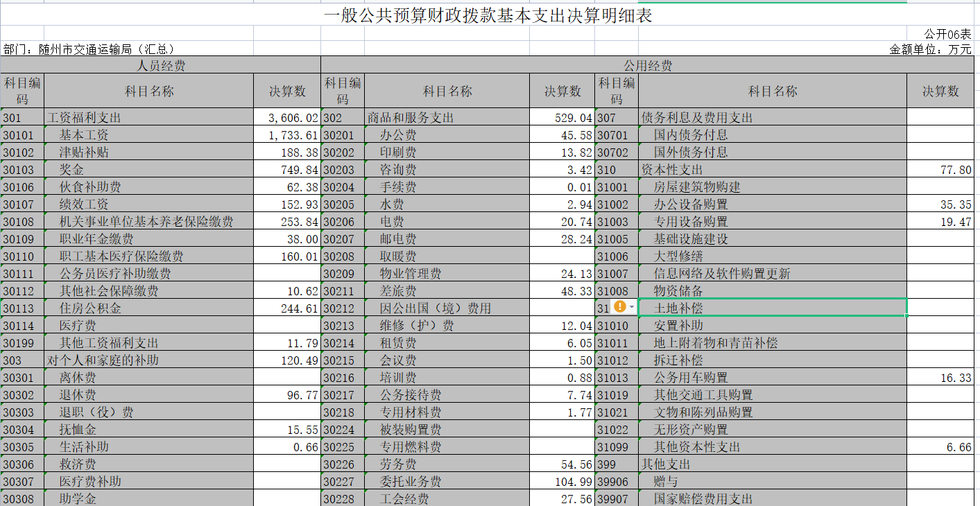Select the value 3.42 for 咨询费

pyautogui.click(x=562, y=170)
